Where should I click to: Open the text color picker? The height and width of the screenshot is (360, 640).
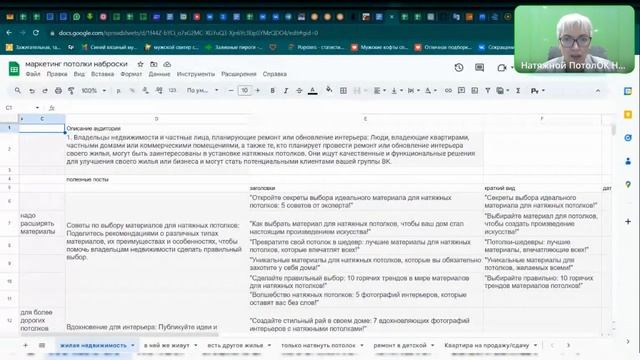tap(313, 91)
